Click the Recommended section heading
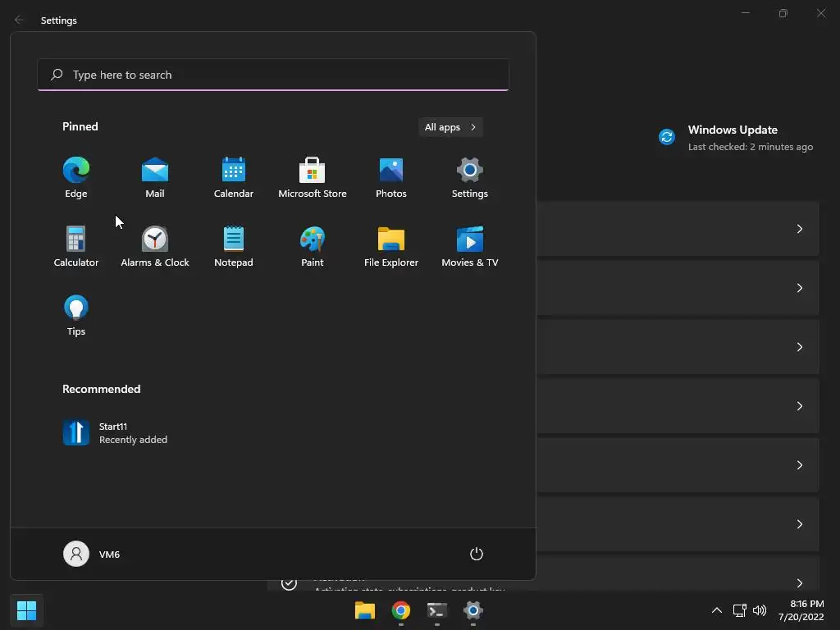The height and width of the screenshot is (630, 840). pos(101,389)
